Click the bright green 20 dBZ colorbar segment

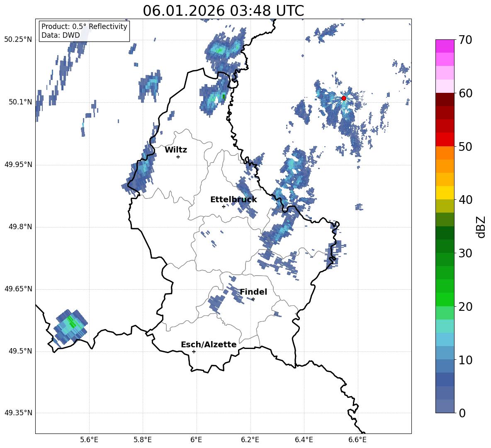click(445, 299)
